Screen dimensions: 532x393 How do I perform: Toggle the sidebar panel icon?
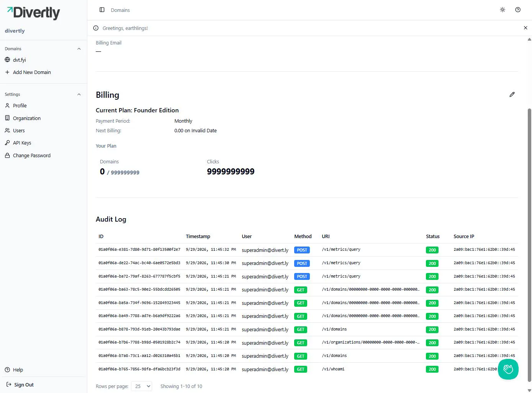pyautogui.click(x=102, y=10)
